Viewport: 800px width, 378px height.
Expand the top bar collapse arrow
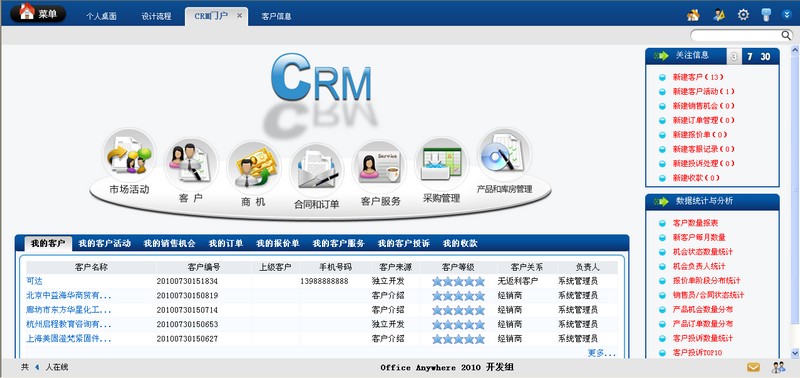click(786, 15)
